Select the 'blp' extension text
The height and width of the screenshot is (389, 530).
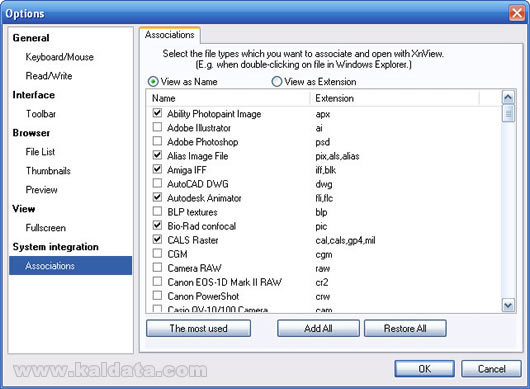[321, 212]
